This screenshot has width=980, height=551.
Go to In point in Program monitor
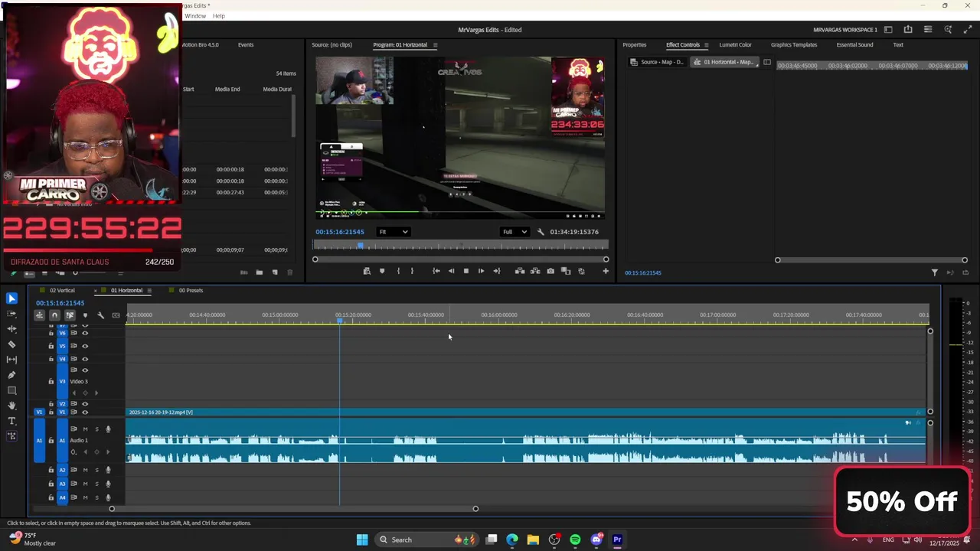pyautogui.click(x=436, y=271)
